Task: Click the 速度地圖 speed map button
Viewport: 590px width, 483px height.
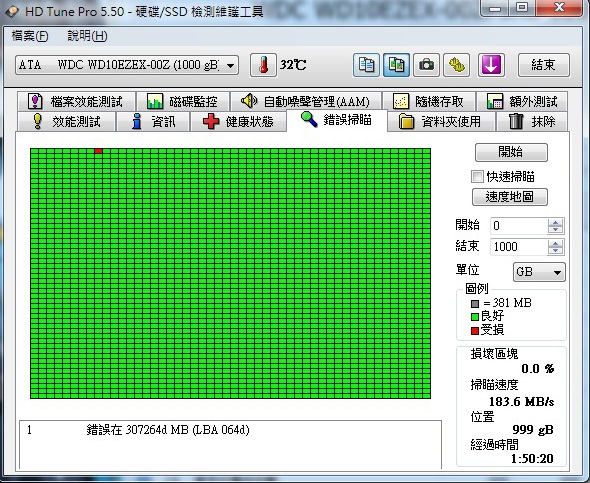Action: click(509, 197)
